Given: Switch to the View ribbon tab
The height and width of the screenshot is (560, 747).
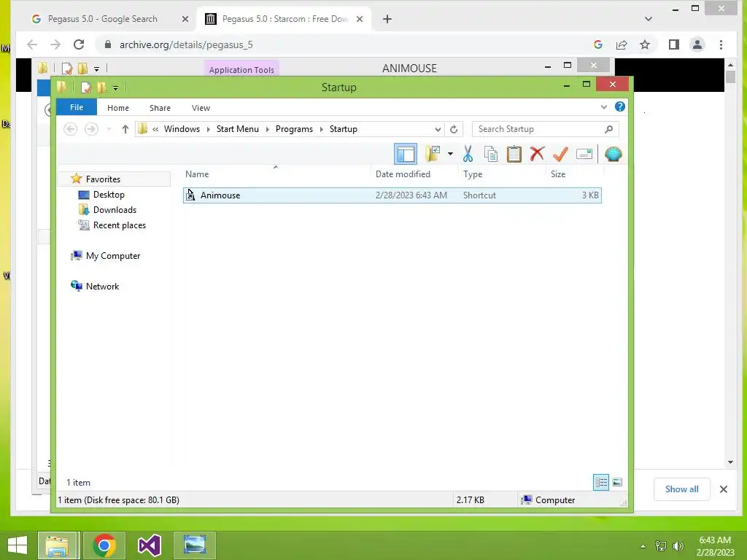Looking at the screenshot, I should click(201, 108).
